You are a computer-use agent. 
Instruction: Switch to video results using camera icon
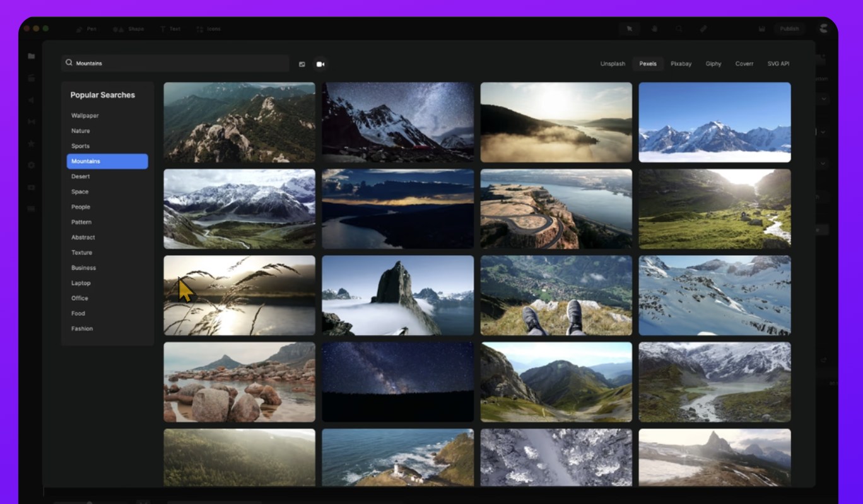coord(320,64)
